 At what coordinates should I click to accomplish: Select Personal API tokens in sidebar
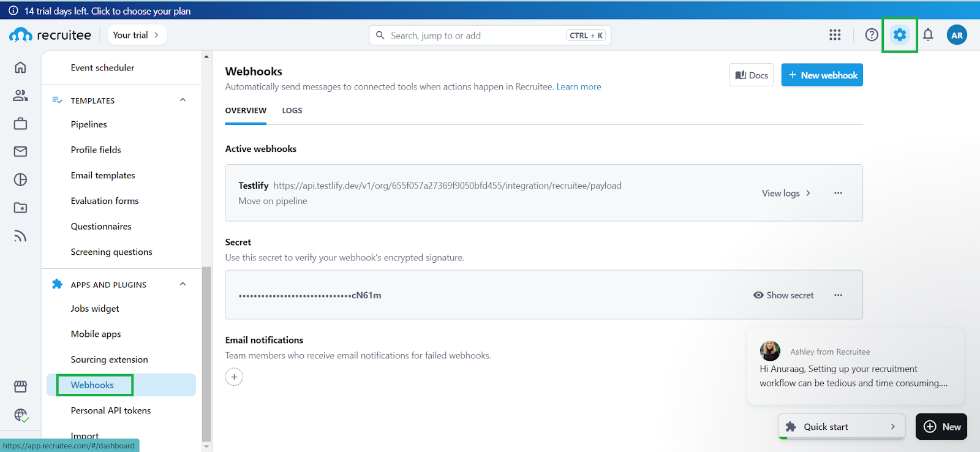coord(110,410)
